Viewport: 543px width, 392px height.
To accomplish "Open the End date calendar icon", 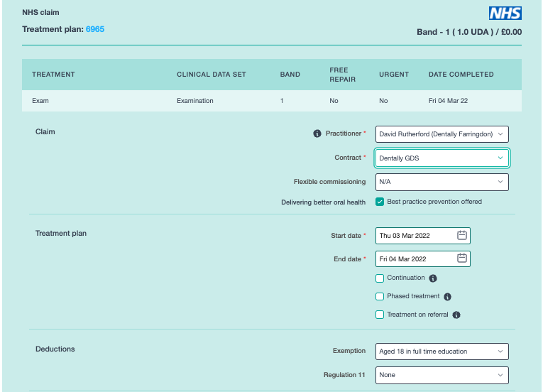I will tap(462, 259).
